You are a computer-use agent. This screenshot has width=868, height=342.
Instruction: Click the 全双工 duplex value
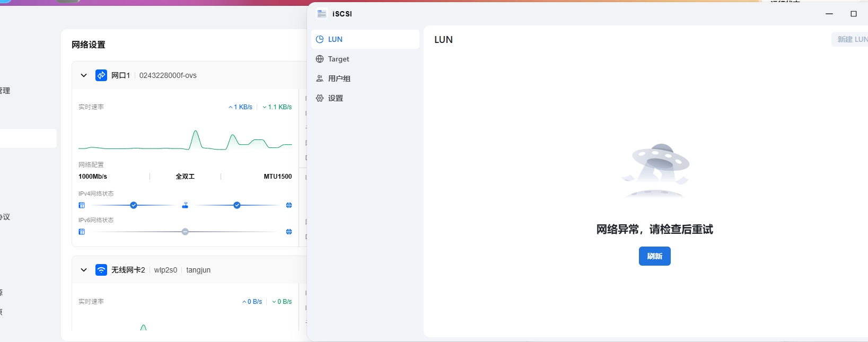185,177
